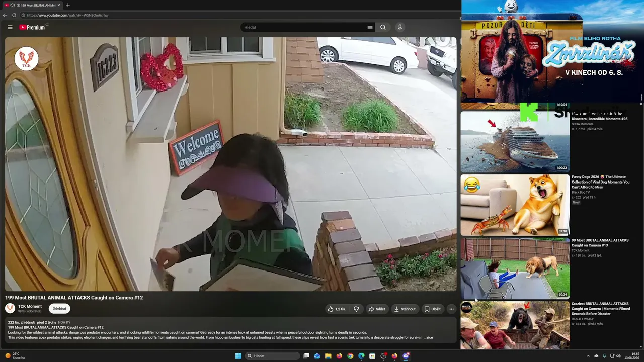Show hidden system tray icons
Screen dimensions: 644x362
(588, 356)
